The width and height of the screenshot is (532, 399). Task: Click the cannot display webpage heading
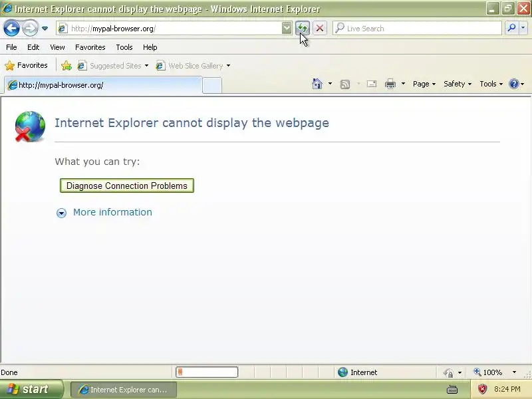(x=192, y=122)
